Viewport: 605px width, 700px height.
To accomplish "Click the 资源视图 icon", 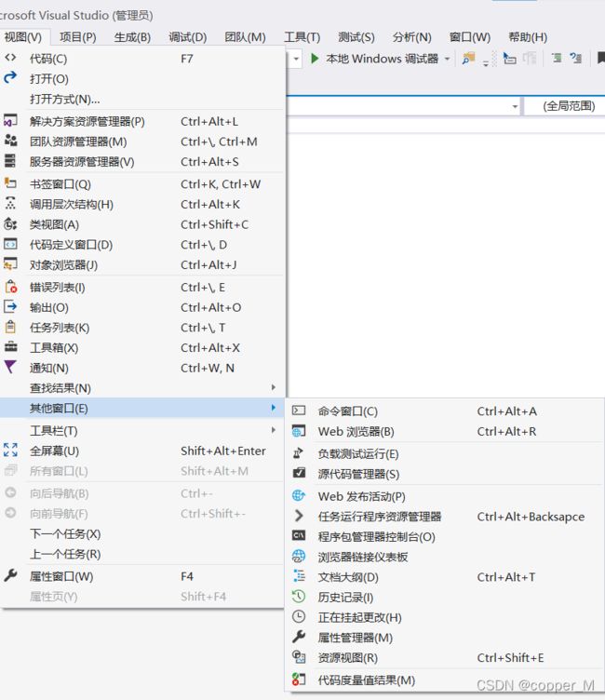I will (299, 657).
